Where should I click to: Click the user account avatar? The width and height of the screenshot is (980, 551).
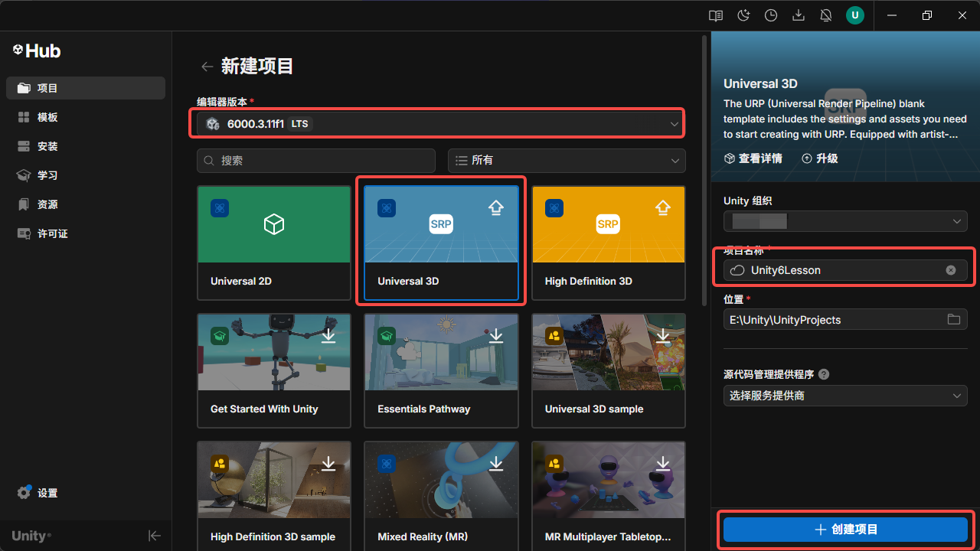(x=855, y=15)
